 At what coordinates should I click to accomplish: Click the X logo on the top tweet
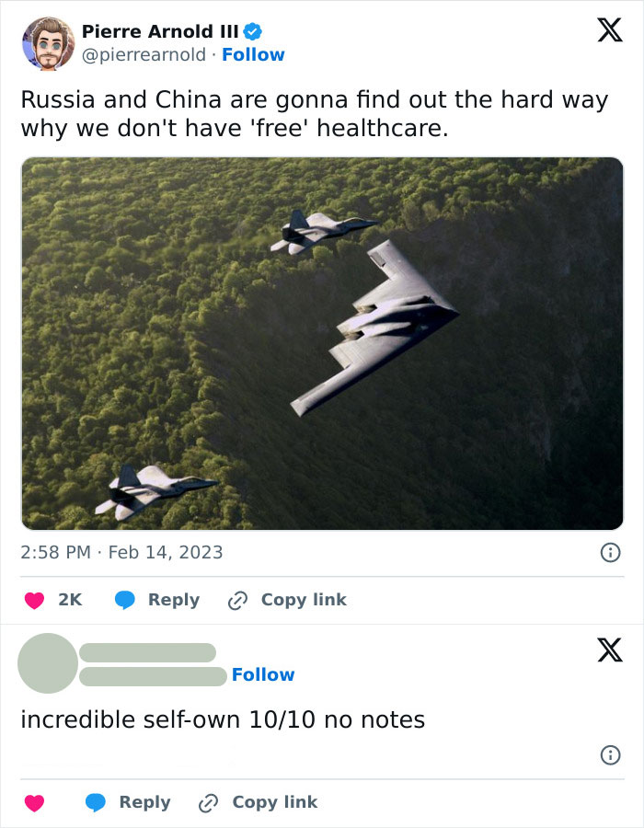click(609, 31)
